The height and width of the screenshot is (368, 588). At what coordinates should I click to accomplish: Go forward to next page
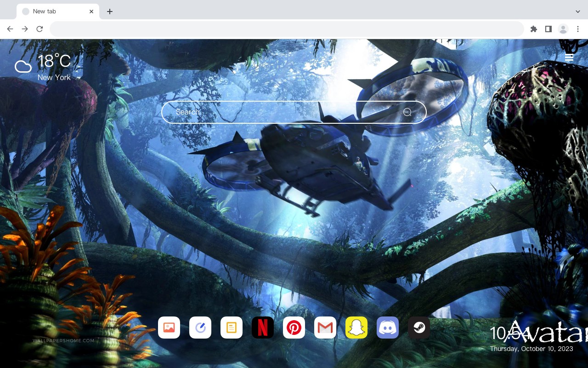point(25,29)
